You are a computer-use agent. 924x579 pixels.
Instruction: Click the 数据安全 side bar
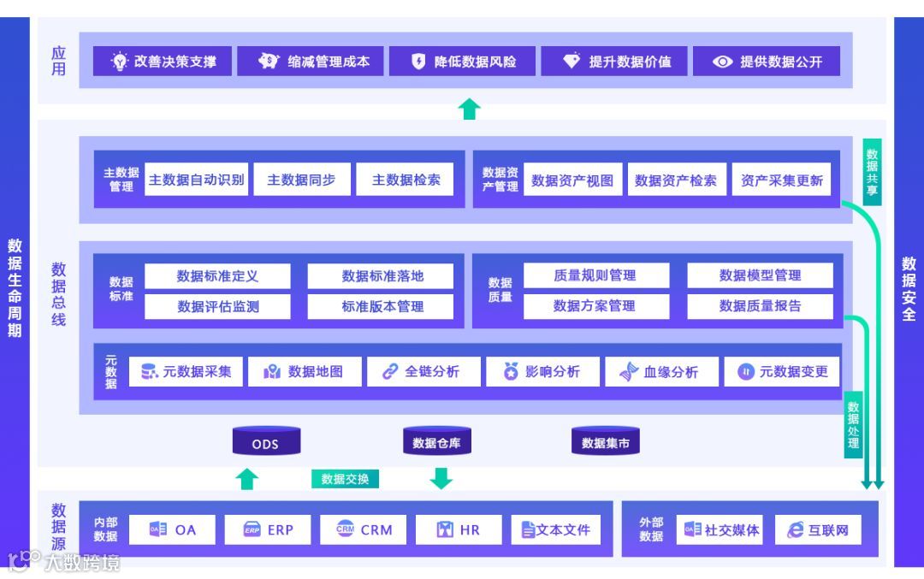tap(909, 292)
